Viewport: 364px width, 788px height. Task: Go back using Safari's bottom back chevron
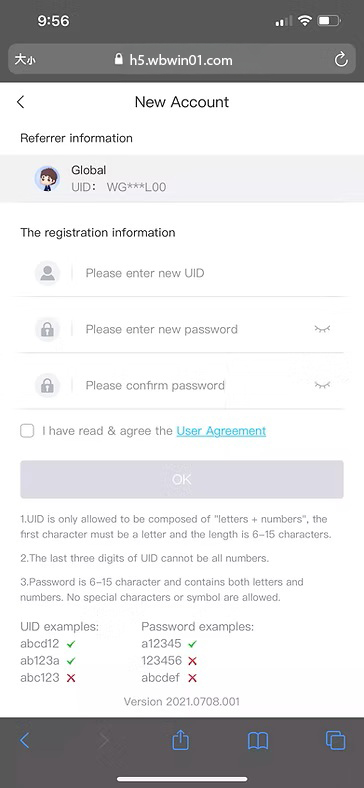click(24, 740)
